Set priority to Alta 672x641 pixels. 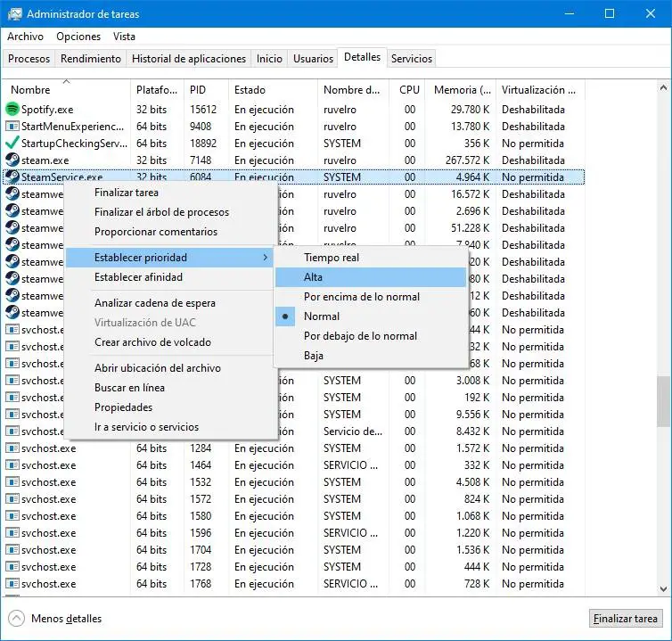tap(313, 277)
